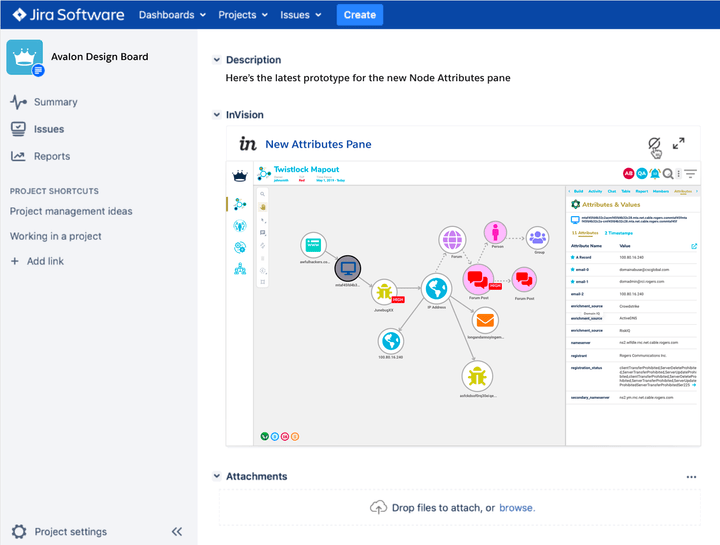Open the Dashboards dropdown menu

click(172, 15)
